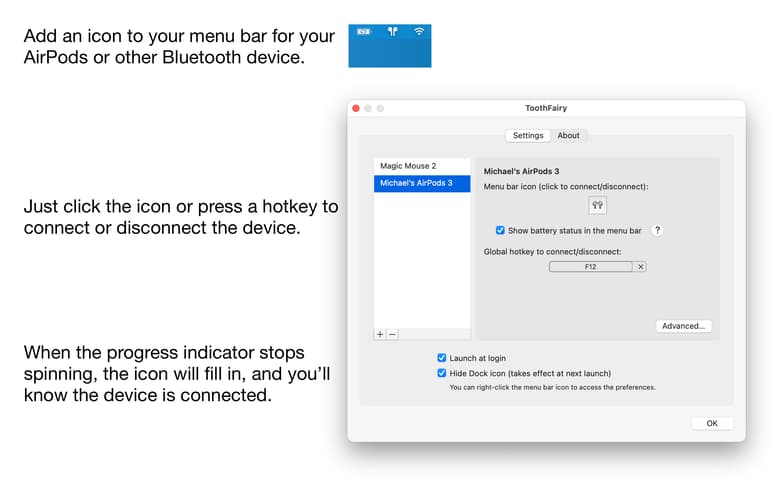Click the battery status icon in the menu bar
The width and height of the screenshot is (780, 487).
pos(364,32)
